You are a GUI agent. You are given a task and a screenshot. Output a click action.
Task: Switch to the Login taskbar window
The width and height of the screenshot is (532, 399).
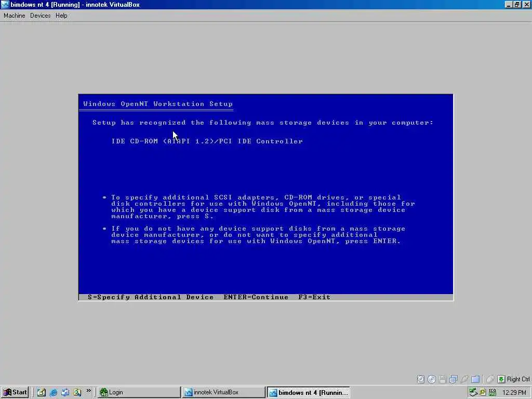pyautogui.click(x=139, y=392)
